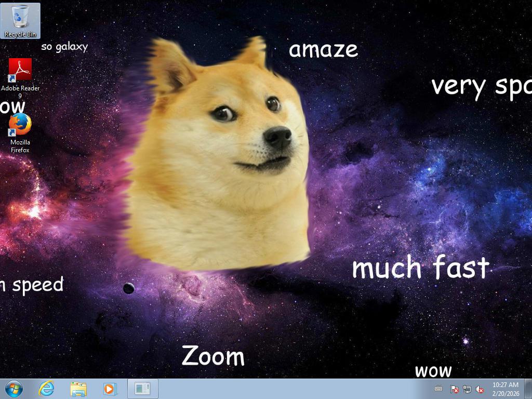Open Windows Explorer from the taskbar
Screen dimensions: 532x399
78,389
